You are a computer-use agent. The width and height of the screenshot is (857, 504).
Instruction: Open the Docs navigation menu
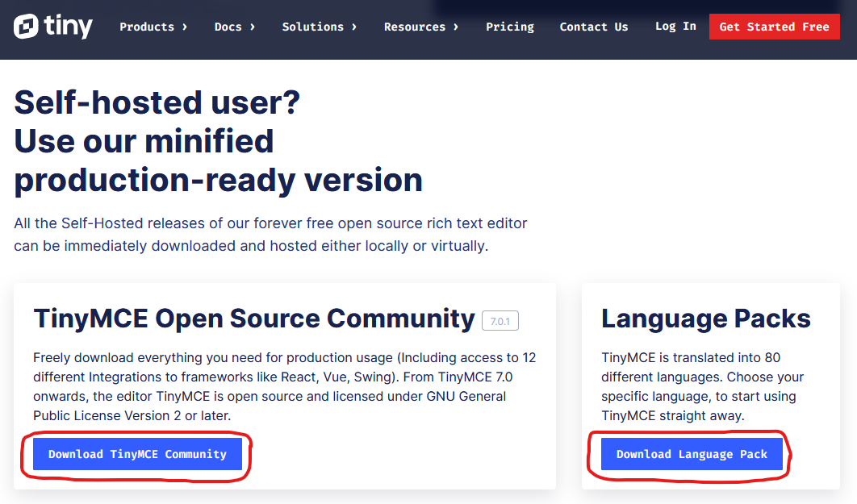228,27
